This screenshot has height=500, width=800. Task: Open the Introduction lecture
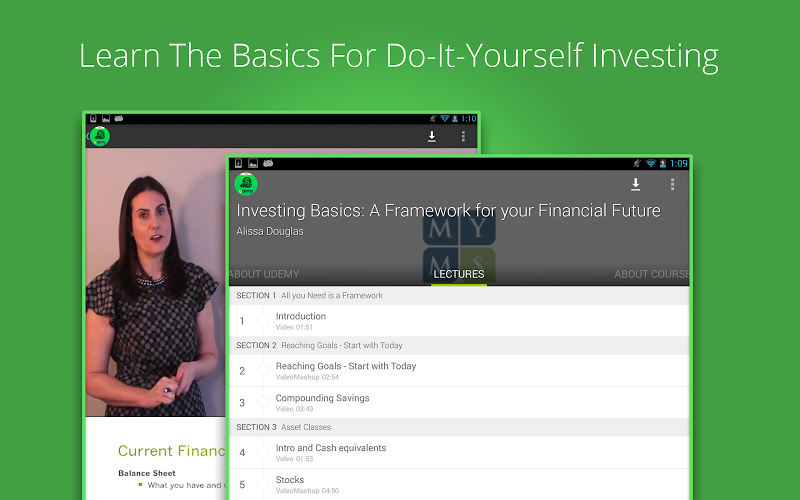pos(459,321)
